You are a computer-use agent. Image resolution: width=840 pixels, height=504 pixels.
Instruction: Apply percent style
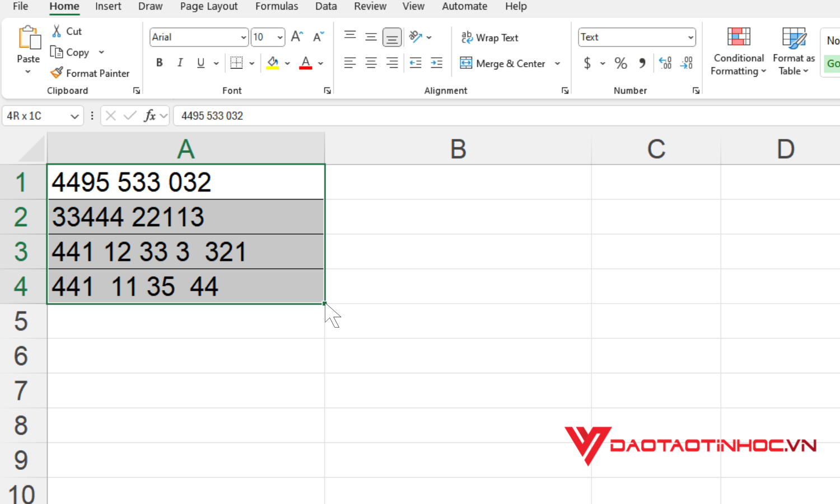[620, 63]
